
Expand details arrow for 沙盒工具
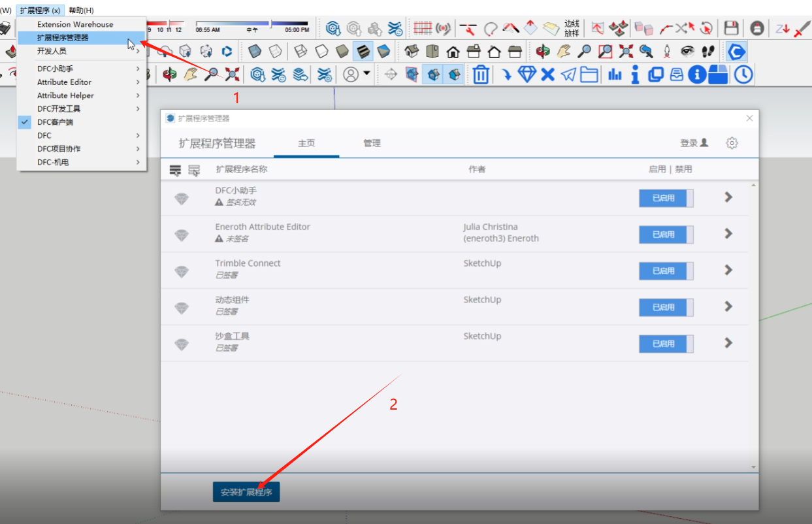pyautogui.click(x=728, y=343)
